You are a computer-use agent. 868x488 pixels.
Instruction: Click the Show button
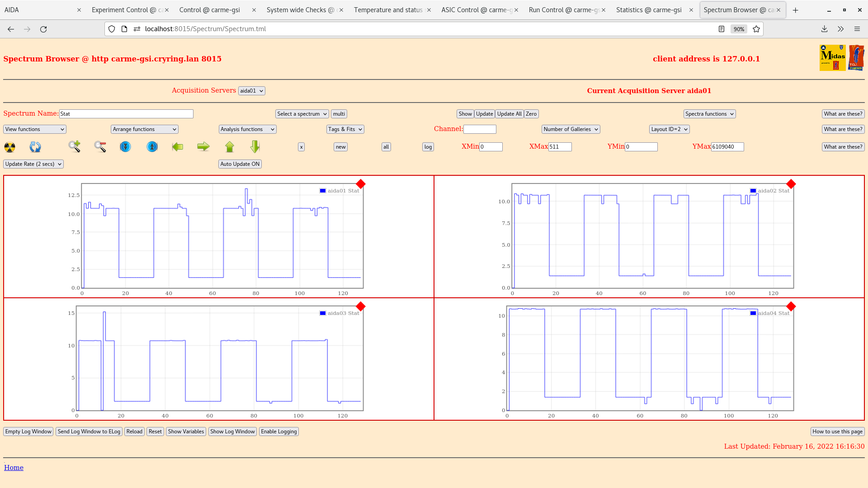click(465, 114)
